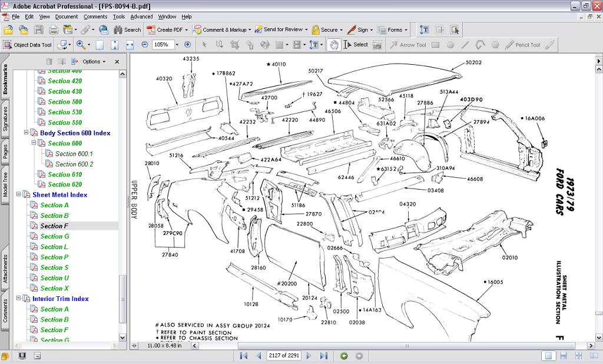Switch to the Signatures side tab

[5, 119]
